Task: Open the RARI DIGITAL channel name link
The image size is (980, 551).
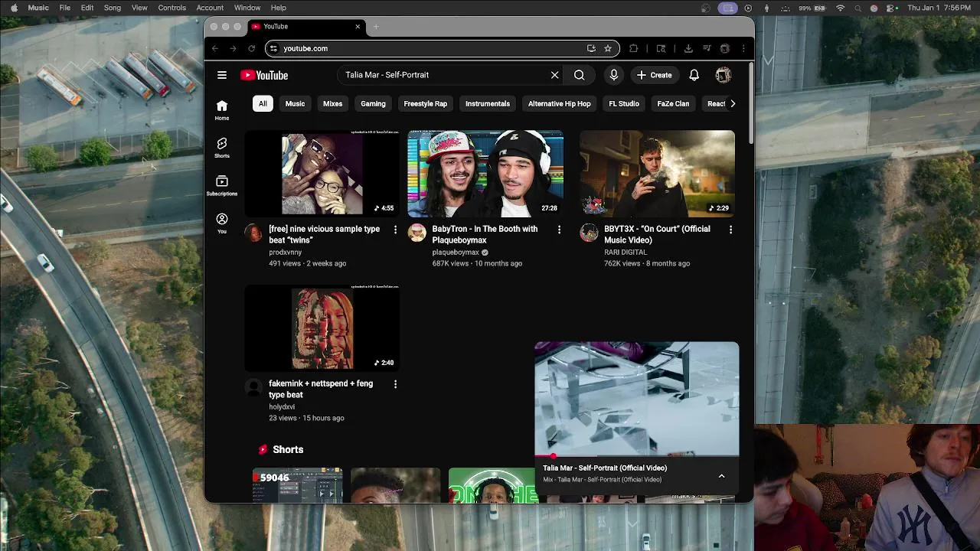Action: (626, 252)
